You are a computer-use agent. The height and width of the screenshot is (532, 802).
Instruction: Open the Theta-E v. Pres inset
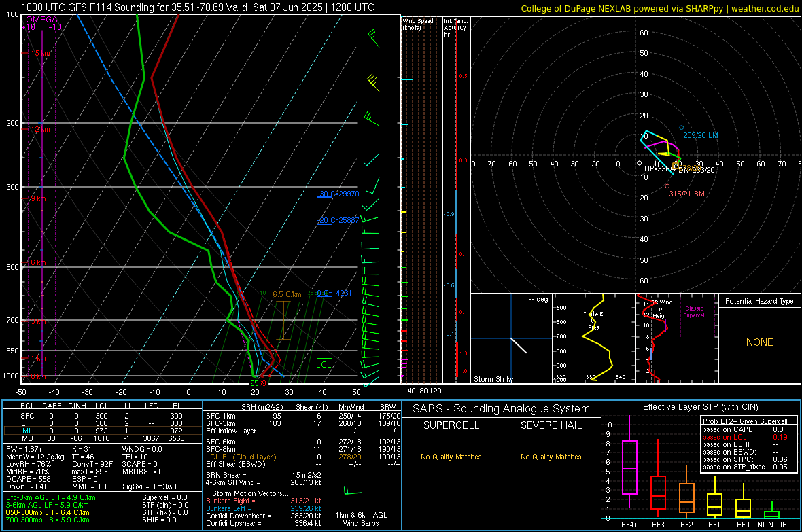[594, 338]
